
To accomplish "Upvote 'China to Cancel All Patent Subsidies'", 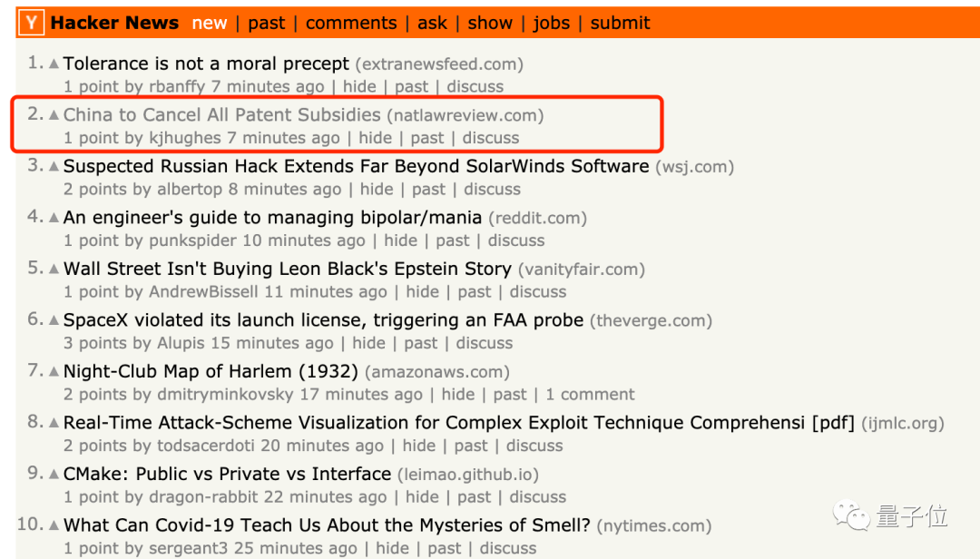I will [54, 114].
